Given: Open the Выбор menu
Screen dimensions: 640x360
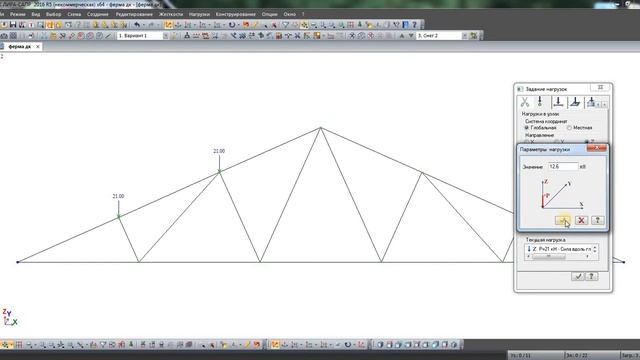Looking at the screenshot, I should point(53,14).
